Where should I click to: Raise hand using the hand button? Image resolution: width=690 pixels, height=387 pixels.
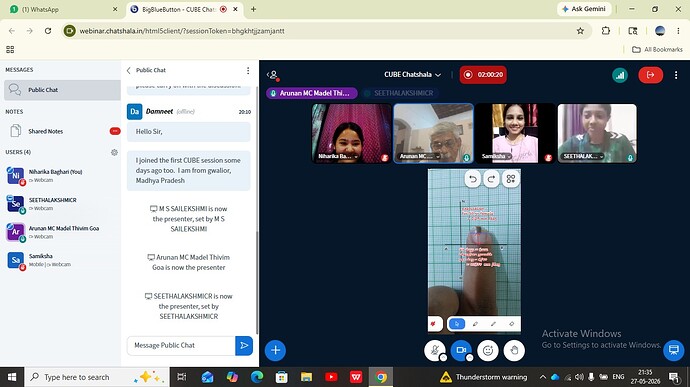(514, 350)
